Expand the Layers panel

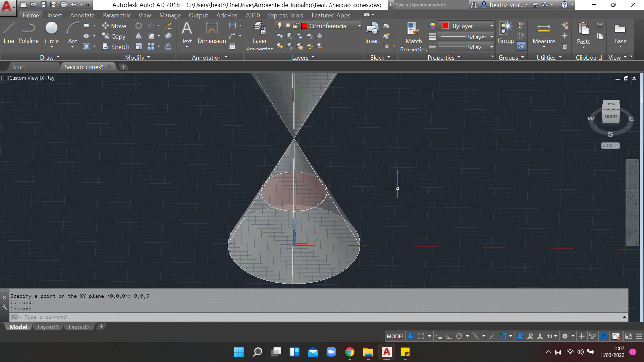(303, 57)
